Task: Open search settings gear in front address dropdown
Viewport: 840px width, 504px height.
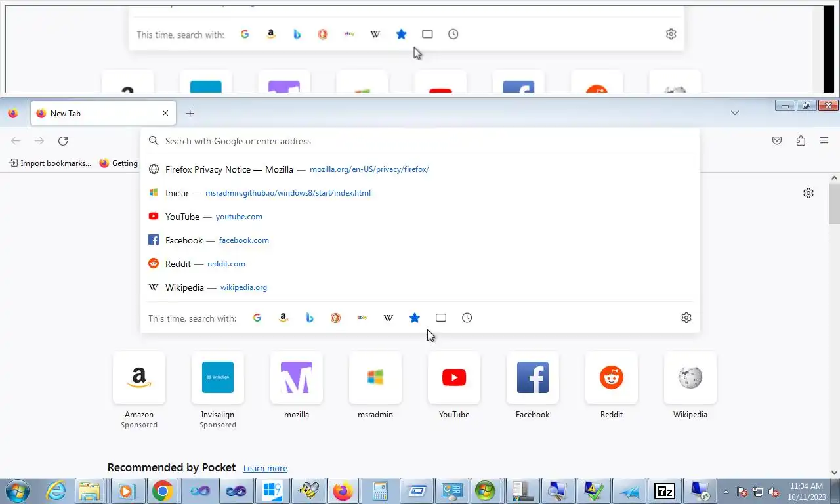Action: [686, 318]
